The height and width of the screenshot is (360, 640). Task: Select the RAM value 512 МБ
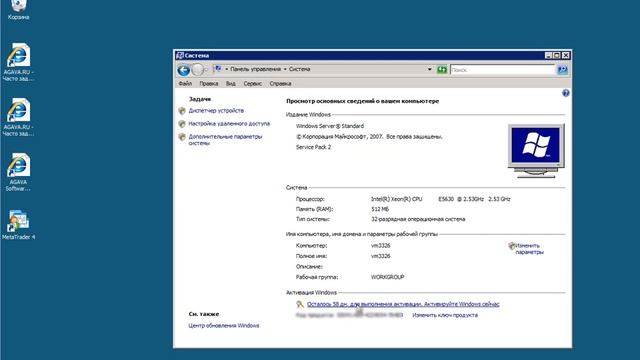[380, 209]
